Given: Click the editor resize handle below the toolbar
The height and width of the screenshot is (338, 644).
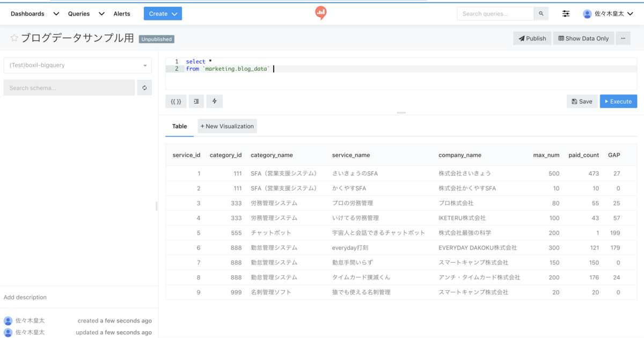Looking at the screenshot, I should 401,113.
